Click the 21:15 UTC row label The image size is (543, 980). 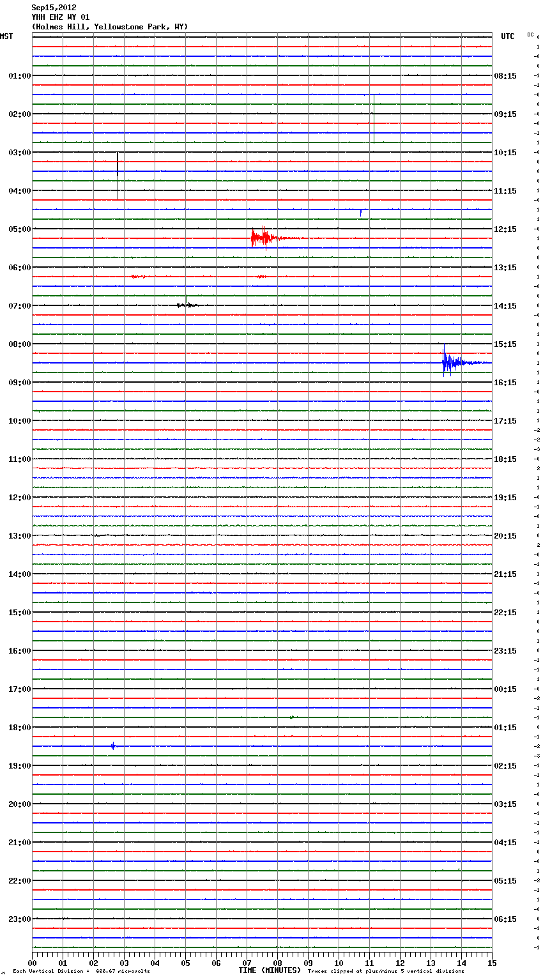(x=505, y=574)
